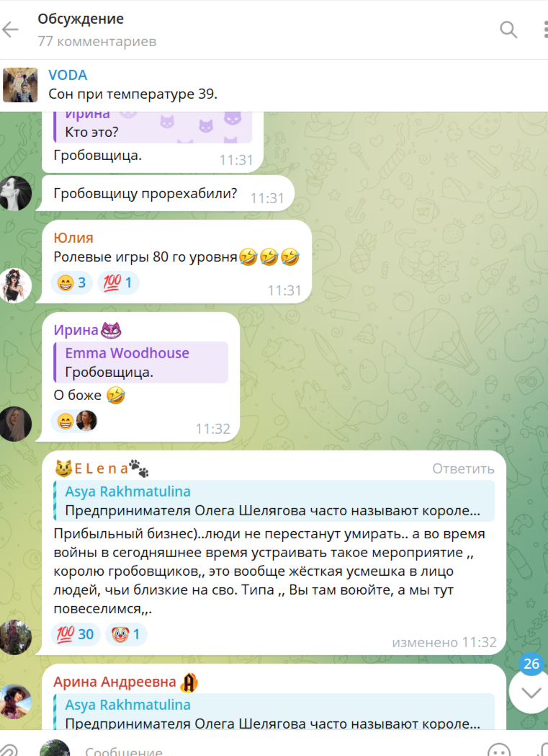
Task: Open search with magnifier icon
Action: pos(508,30)
